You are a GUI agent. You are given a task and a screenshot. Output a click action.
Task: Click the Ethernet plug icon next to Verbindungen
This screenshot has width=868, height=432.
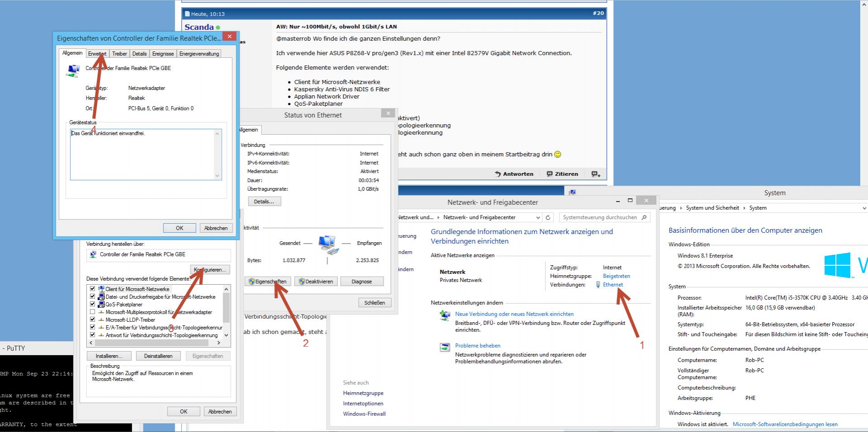(x=598, y=285)
